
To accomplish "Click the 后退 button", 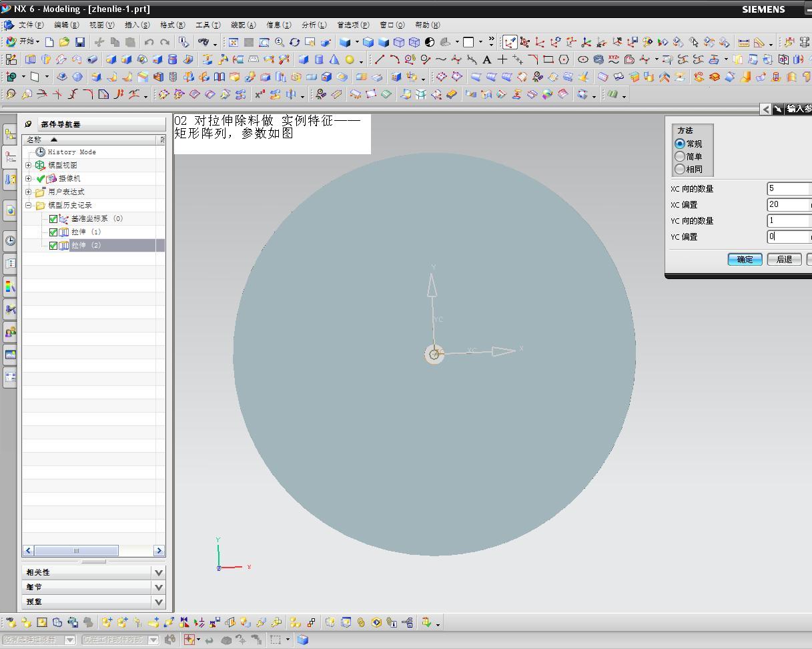I will pyautogui.click(x=784, y=259).
